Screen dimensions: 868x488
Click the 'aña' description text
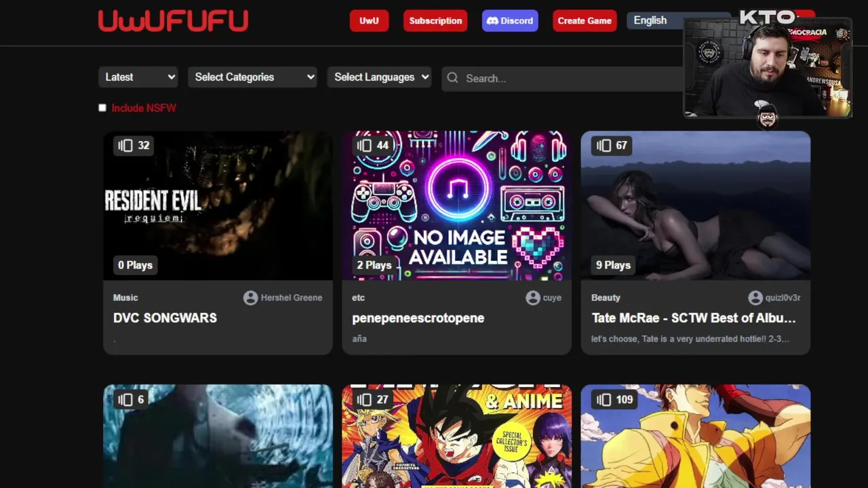359,339
